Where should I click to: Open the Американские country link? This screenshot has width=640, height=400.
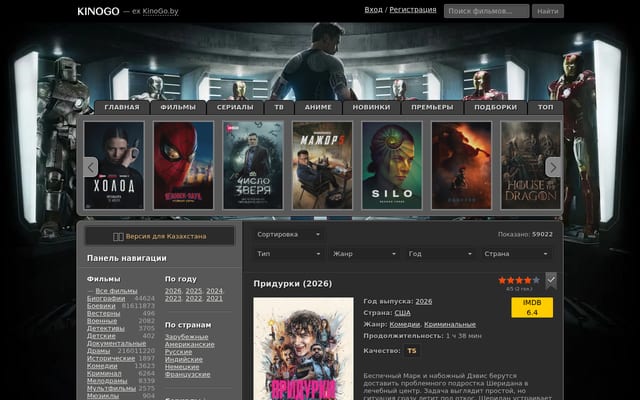point(190,344)
